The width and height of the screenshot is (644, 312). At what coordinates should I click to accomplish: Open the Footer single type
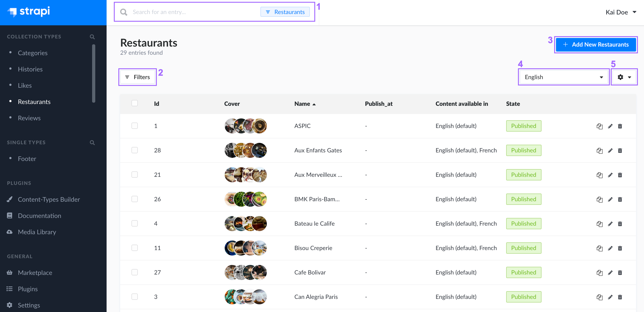tap(27, 159)
